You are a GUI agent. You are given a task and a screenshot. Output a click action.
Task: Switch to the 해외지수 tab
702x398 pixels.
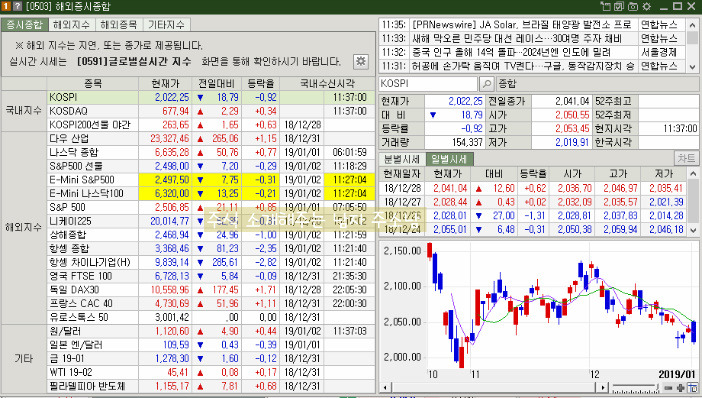tap(71, 24)
